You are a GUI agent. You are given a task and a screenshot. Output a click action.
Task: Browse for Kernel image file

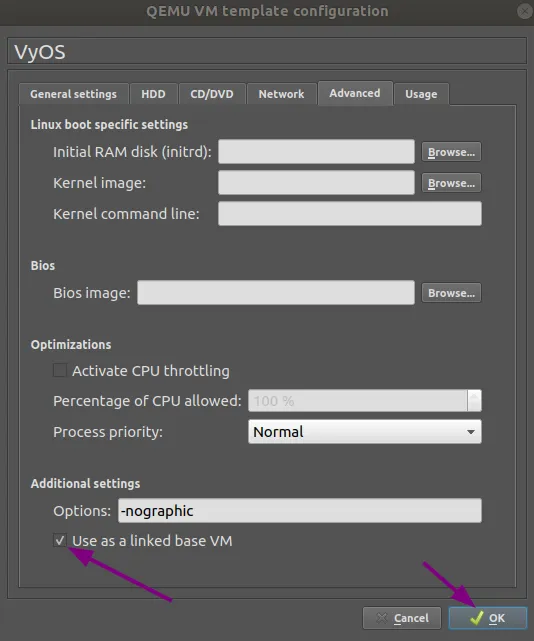(451, 183)
